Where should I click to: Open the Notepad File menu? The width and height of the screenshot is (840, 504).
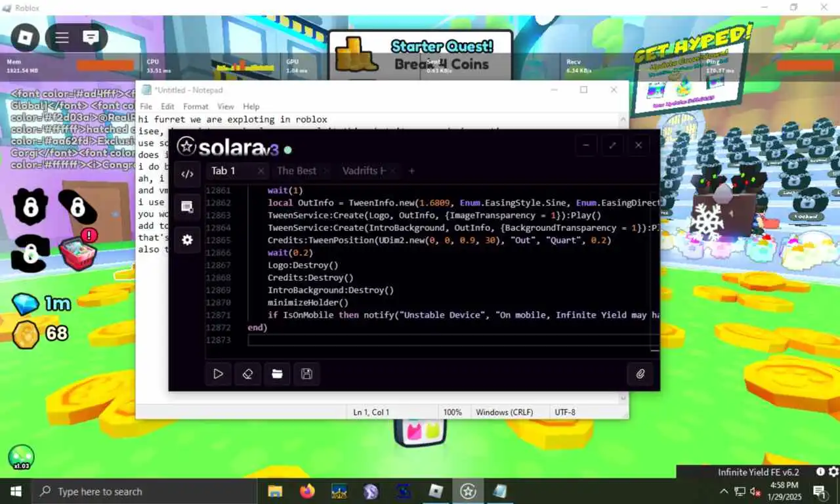146,106
